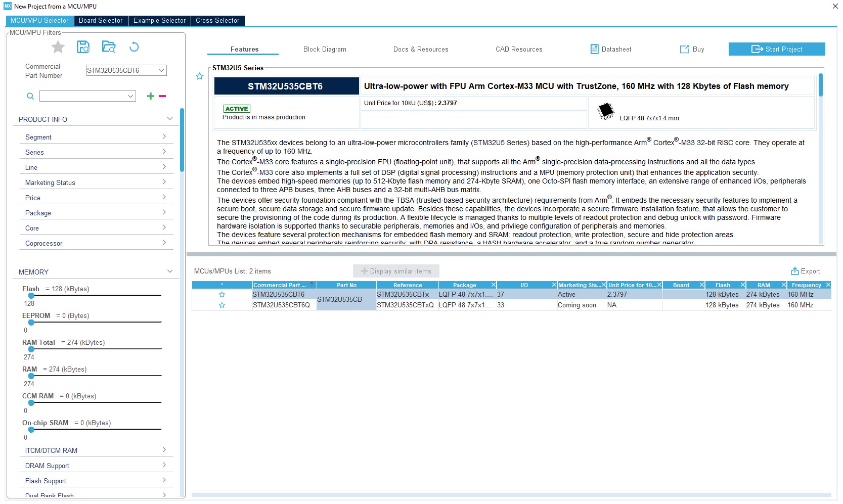Open Docs & Resources tab
843x504 pixels.
coord(421,49)
